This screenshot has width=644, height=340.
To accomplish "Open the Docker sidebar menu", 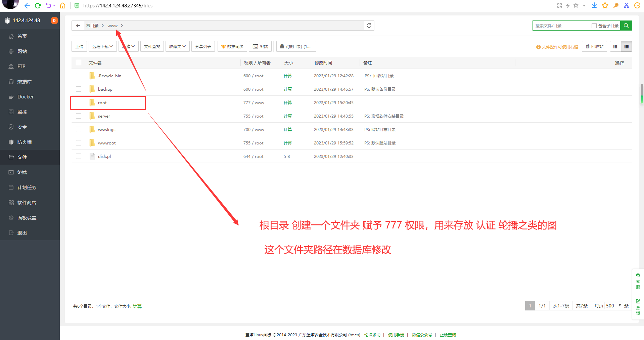I will [30, 97].
